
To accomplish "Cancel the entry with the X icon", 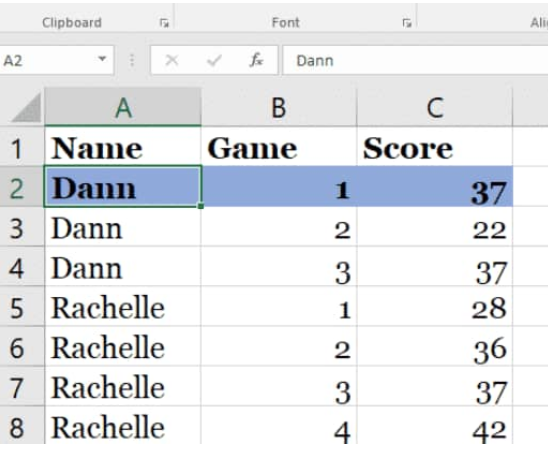I will [171, 60].
